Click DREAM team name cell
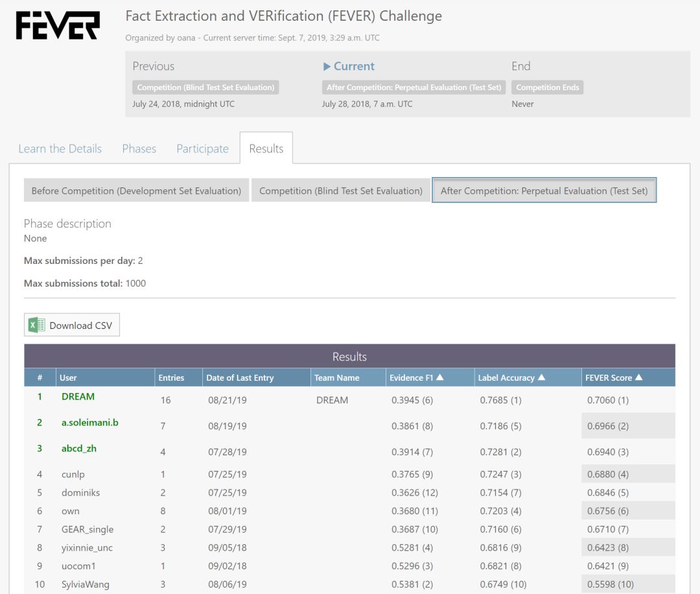 pos(332,400)
